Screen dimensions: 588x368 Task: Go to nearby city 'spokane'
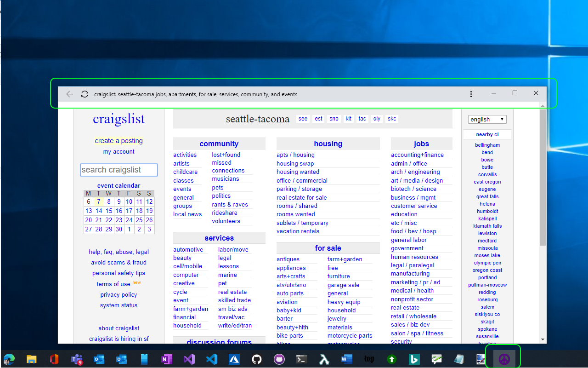(x=487, y=329)
